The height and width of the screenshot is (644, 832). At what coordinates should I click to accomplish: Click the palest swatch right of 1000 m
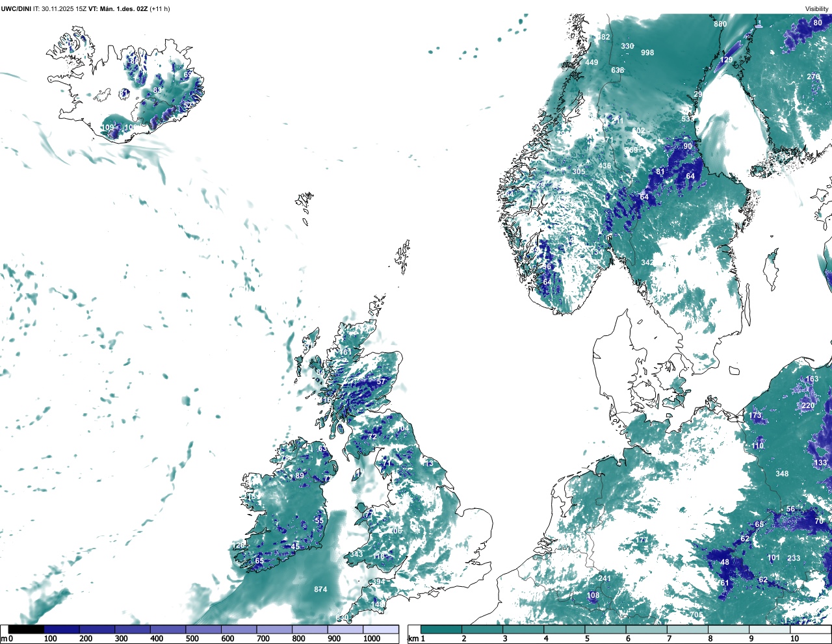(x=381, y=629)
